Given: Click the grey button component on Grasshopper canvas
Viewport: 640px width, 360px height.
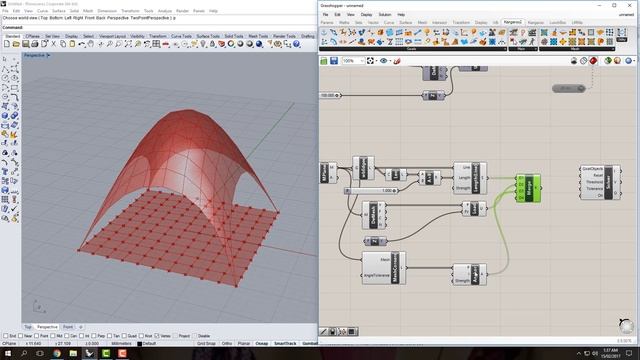Looking at the screenshot, I should coord(569,88).
